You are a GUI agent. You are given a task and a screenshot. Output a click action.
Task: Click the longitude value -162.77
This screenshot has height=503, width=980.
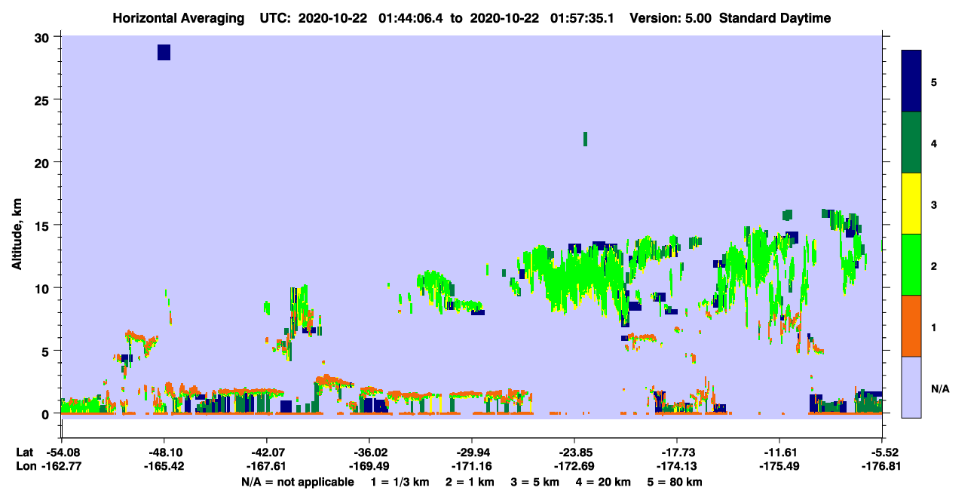(61, 467)
